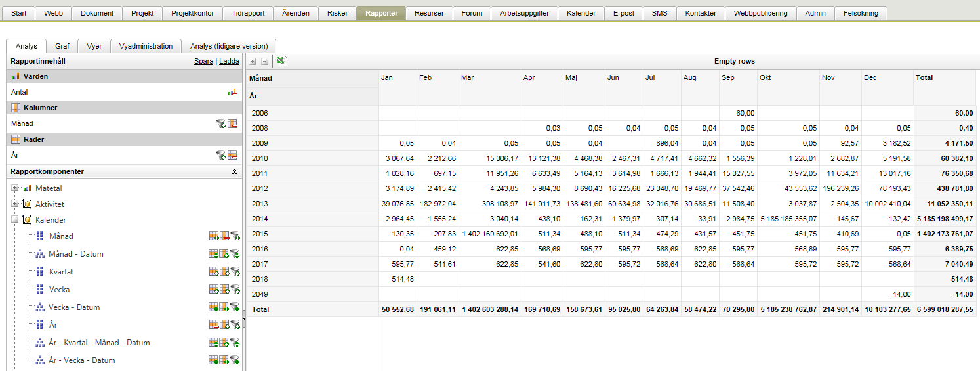The width and height of the screenshot is (980, 371).
Task: Add År - Vecka - Datum to rows
Action: pyautogui.click(x=214, y=360)
